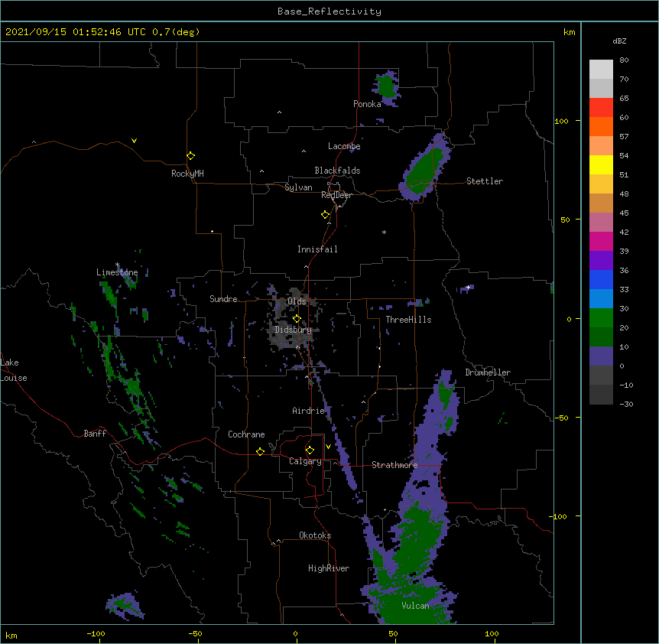Click the Stettler city label
Screen dimensions: 659x644
pyautogui.click(x=485, y=181)
